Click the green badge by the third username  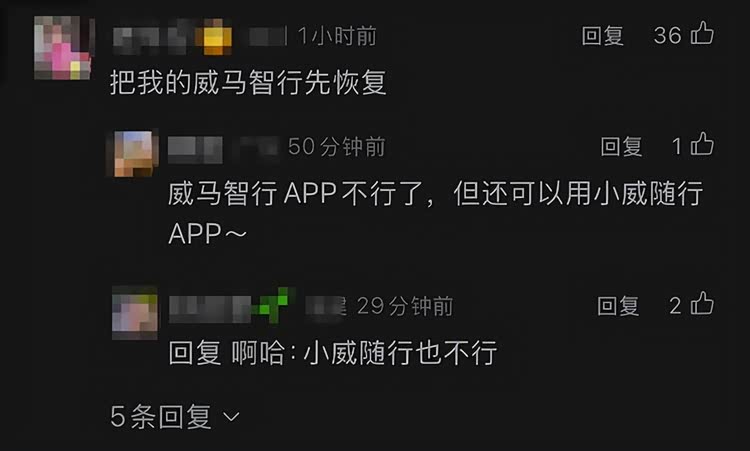tap(274, 305)
